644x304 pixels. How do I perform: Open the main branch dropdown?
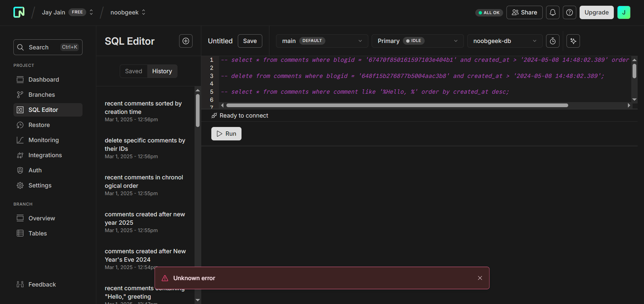[322, 41]
